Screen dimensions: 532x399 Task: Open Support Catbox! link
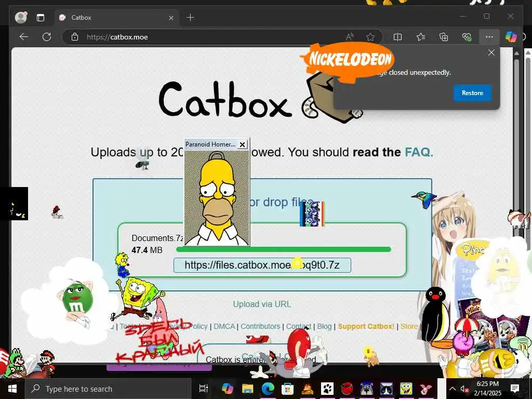[x=366, y=326]
